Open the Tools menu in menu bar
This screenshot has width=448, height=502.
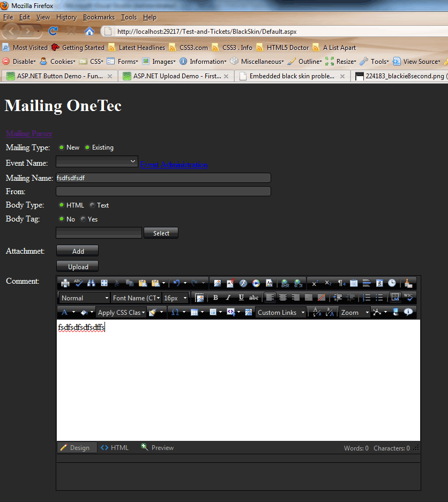coord(129,17)
